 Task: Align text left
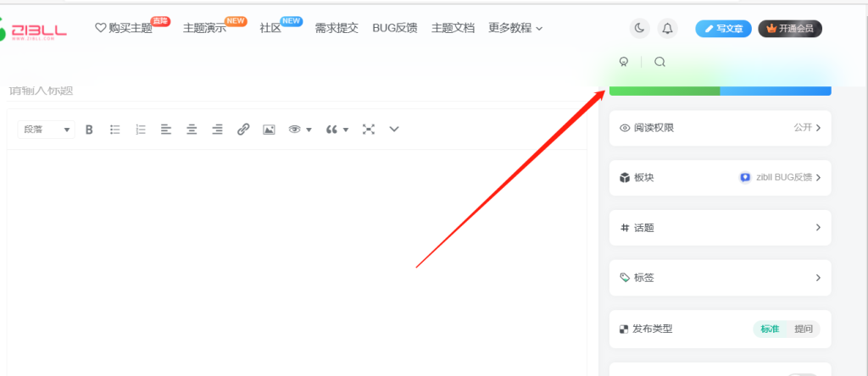click(x=166, y=130)
